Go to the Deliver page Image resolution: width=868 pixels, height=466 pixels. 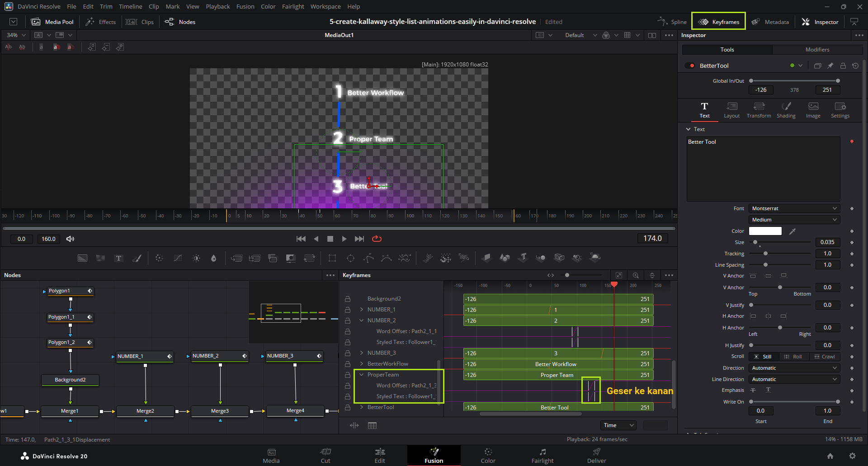click(596, 456)
